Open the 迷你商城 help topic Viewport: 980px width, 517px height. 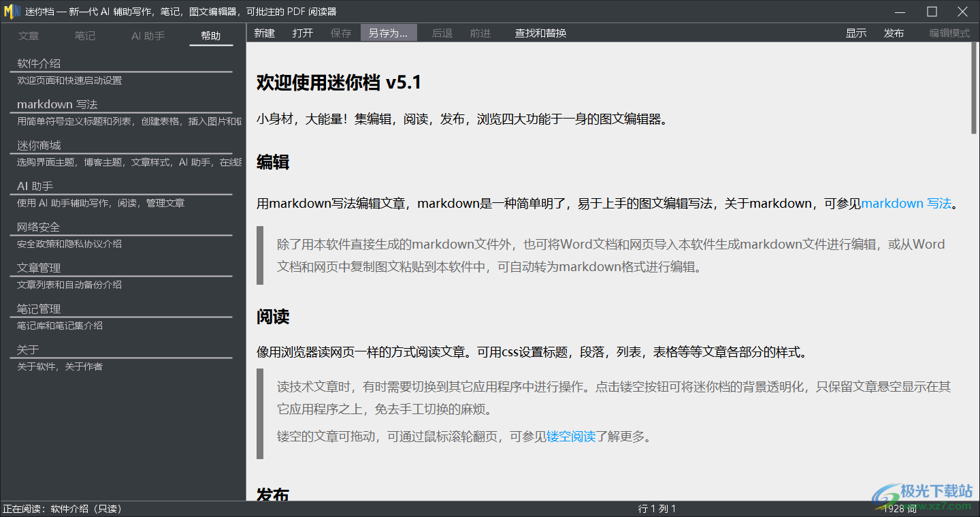click(39, 145)
